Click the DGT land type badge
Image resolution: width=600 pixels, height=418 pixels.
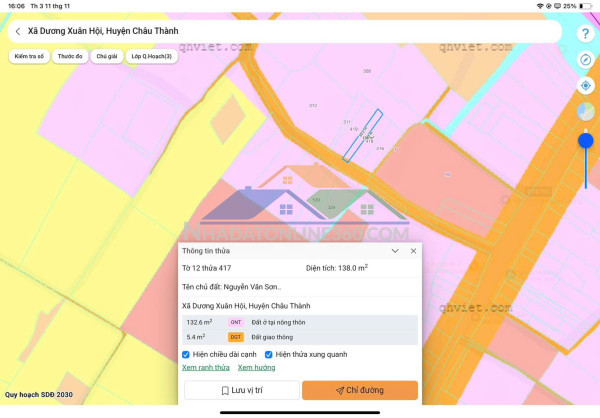tap(236, 337)
